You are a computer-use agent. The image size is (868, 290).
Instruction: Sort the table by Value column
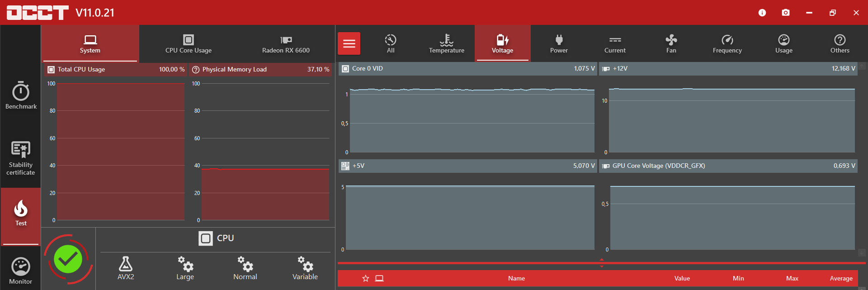pyautogui.click(x=682, y=278)
